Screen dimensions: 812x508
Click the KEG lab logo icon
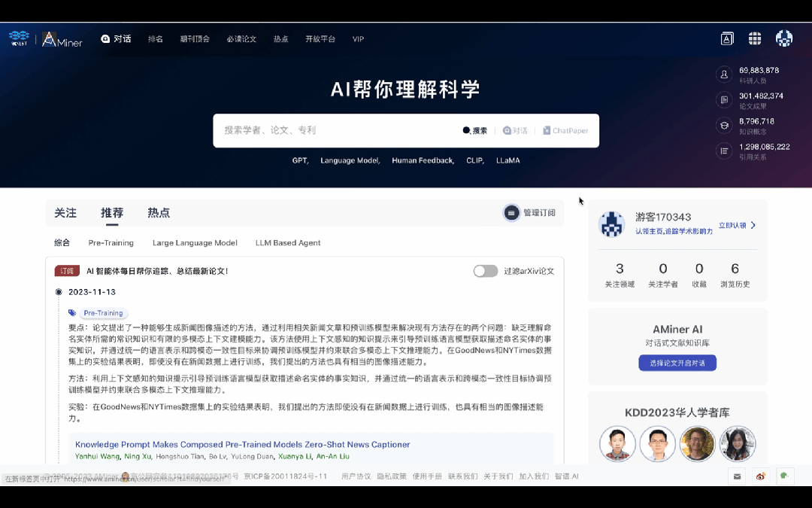(x=19, y=38)
